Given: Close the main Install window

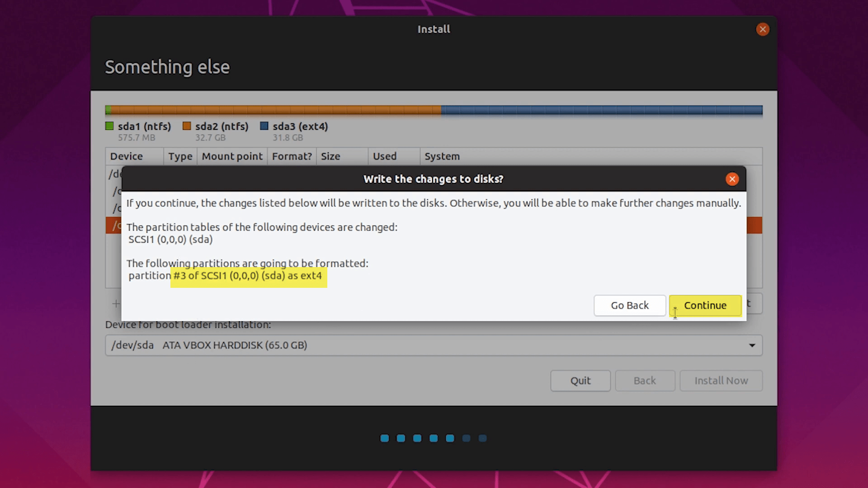Looking at the screenshot, I should pyautogui.click(x=762, y=28).
